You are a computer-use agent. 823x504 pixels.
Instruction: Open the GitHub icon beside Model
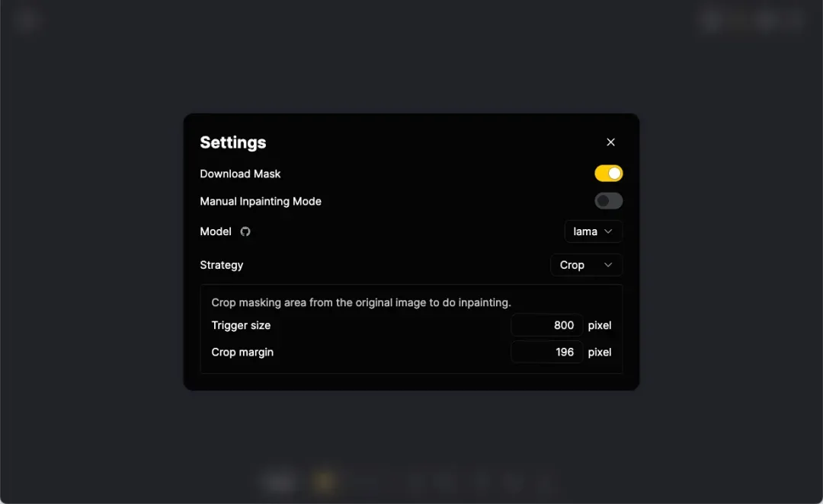click(245, 231)
